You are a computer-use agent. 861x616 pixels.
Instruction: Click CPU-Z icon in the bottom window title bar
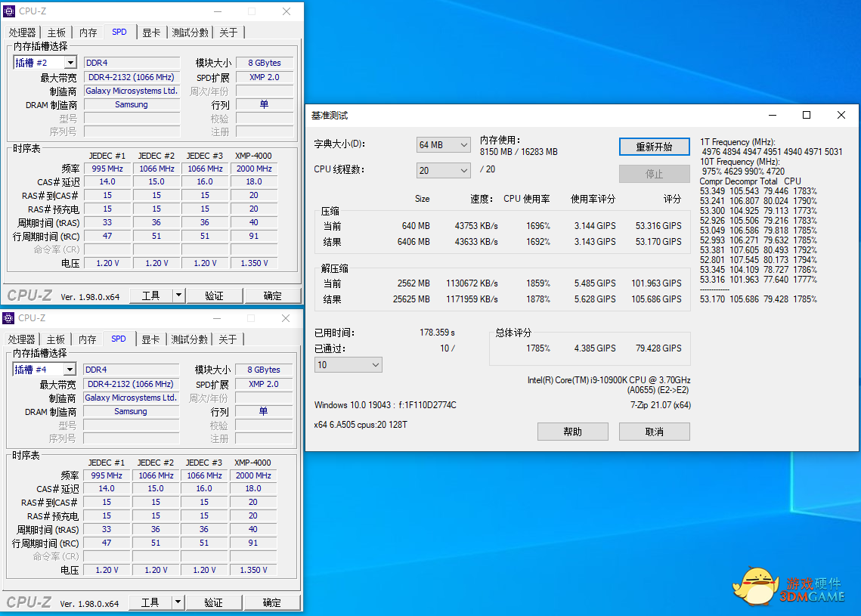click(10, 318)
